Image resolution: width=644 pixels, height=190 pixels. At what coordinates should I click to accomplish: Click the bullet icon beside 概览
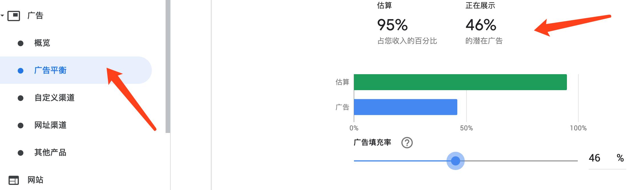[x=20, y=43]
